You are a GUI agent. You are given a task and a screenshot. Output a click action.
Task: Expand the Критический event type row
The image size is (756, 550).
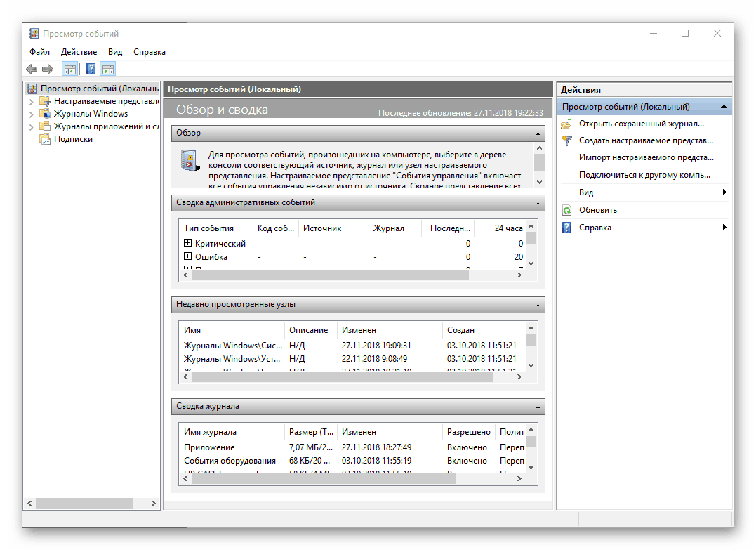[x=187, y=243]
